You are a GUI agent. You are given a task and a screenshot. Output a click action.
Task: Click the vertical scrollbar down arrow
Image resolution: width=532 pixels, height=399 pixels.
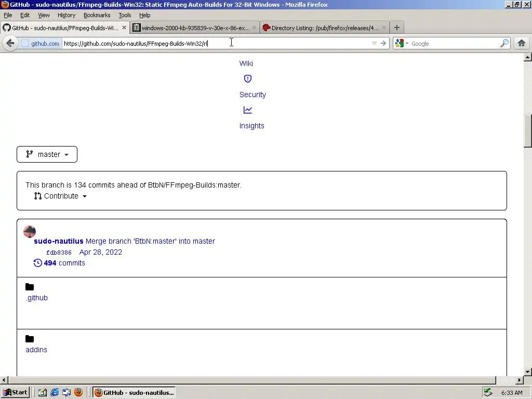528,371
